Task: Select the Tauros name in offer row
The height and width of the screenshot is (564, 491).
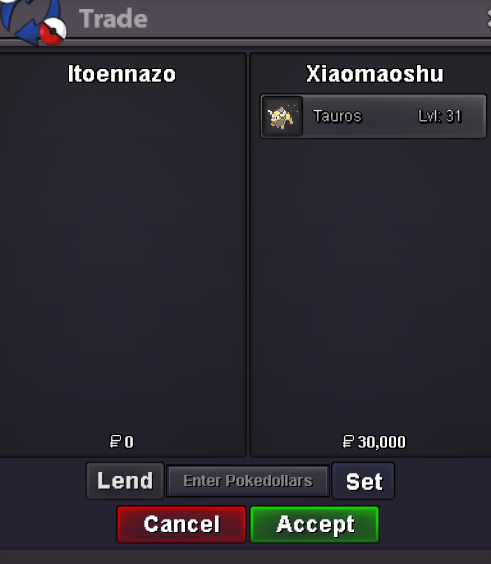Action: tap(337, 116)
